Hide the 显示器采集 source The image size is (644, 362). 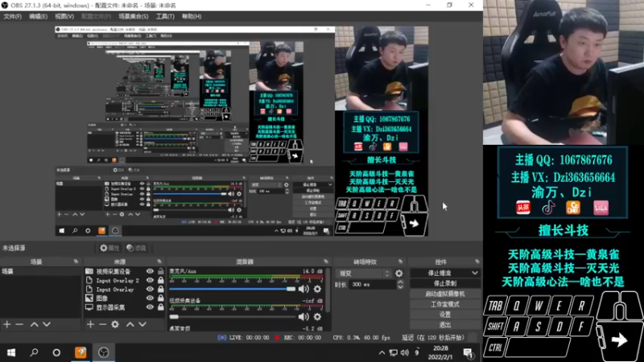pos(150,307)
